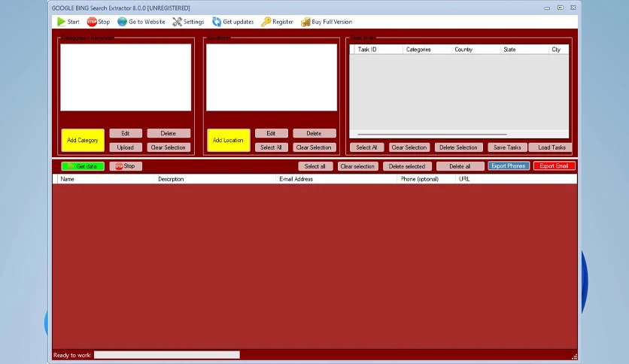629x364 pixels.
Task: Click Clear selection in results toolbar
Action: pos(357,166)
